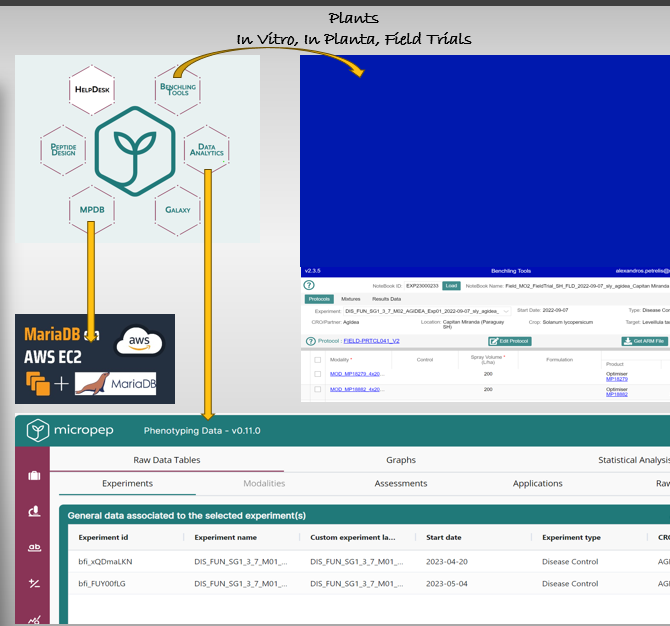Viewport: 670px width, 626px height.
Task: Click Disease Control in bfi_FUY00fLG row
Action: pos(570,583)
